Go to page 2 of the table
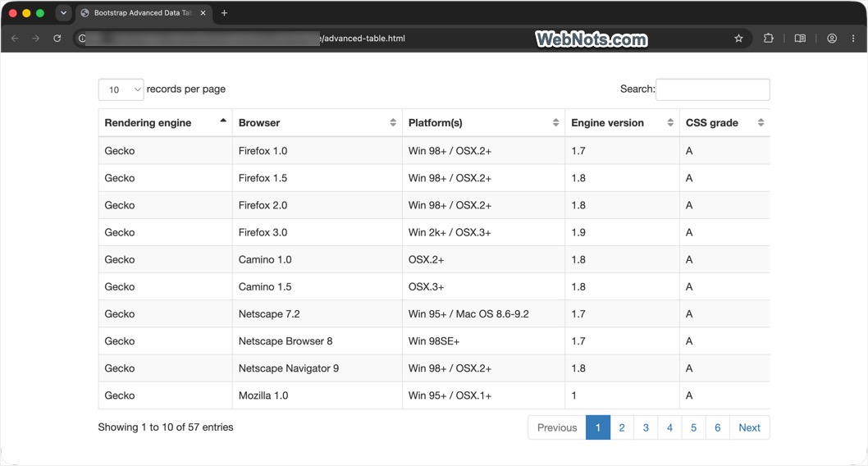868x466 pixels. (622, 427)
